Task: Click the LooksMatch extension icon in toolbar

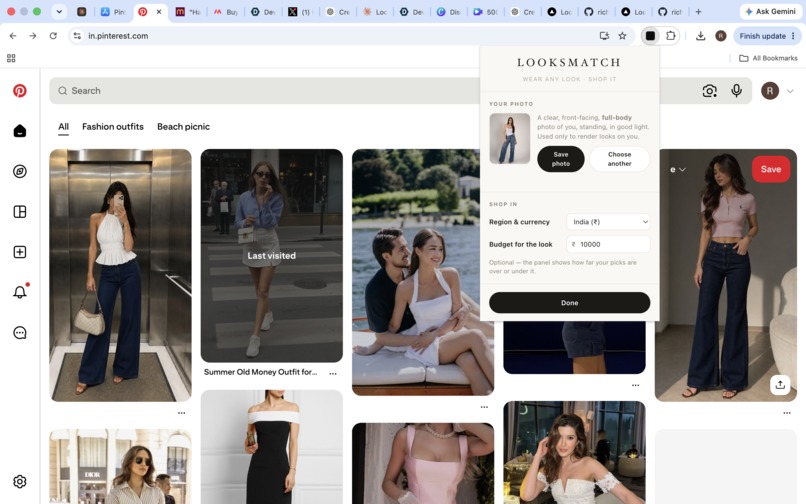Action: click(x=650, y=35)
